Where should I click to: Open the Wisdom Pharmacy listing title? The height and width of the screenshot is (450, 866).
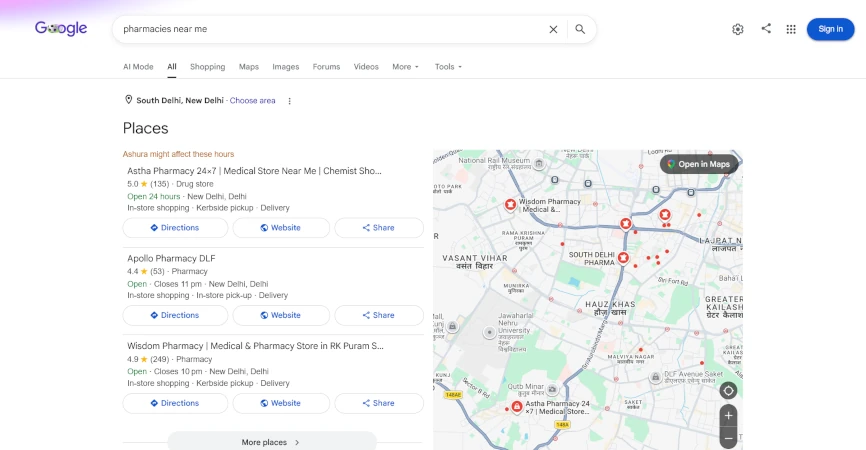[x=255, y=346]
